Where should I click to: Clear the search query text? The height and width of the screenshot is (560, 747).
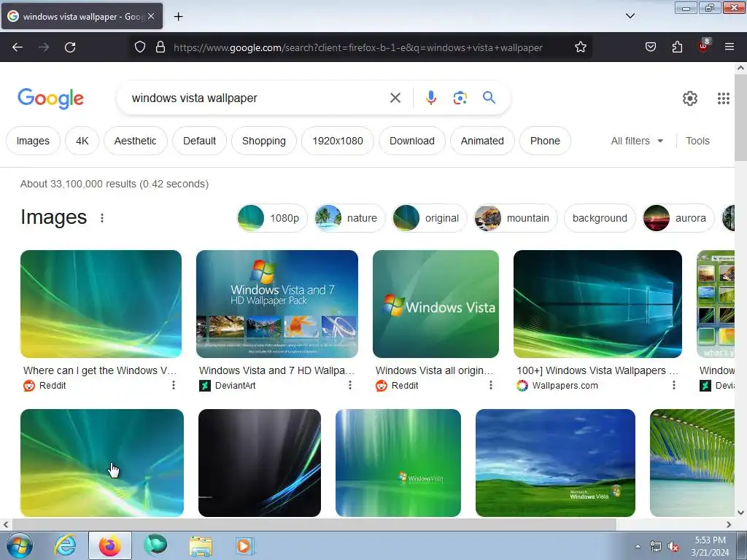pyautogui.click(x=395, y=98)
